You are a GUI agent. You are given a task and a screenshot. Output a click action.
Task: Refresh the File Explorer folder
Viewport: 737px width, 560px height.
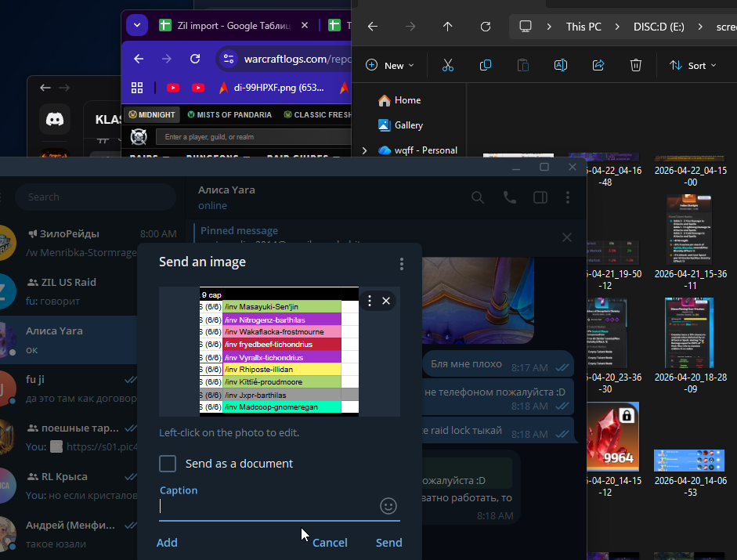(x=486, y=27)
